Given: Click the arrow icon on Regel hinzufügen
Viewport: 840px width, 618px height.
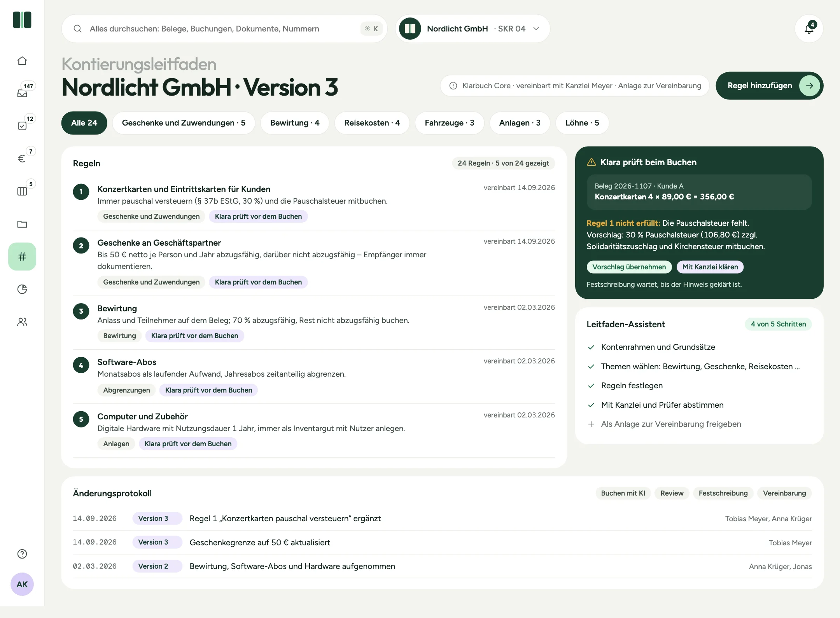Looking at the screenshot, I should 810,86.
